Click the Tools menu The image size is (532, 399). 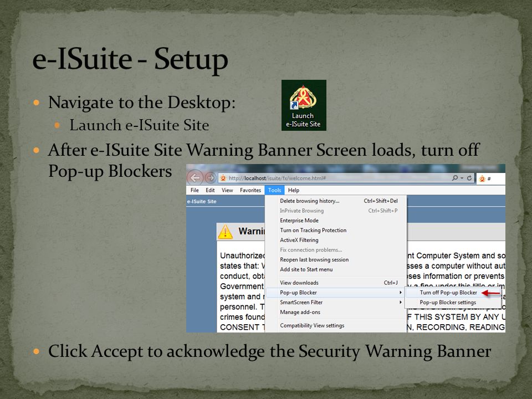274,190
